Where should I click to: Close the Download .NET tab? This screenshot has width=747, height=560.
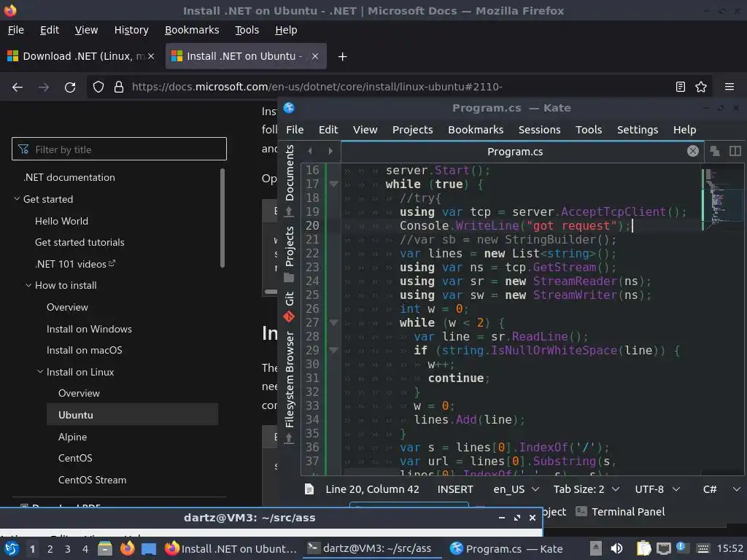point(151,56)
